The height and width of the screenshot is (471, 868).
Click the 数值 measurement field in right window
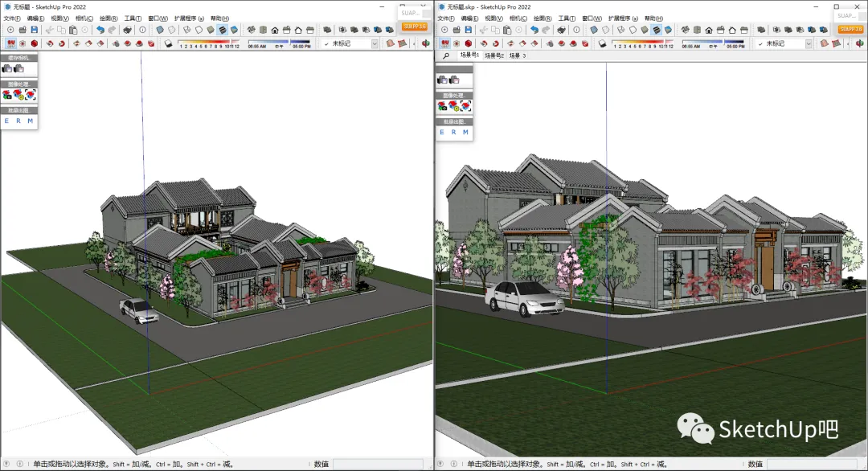click(812, 464)
